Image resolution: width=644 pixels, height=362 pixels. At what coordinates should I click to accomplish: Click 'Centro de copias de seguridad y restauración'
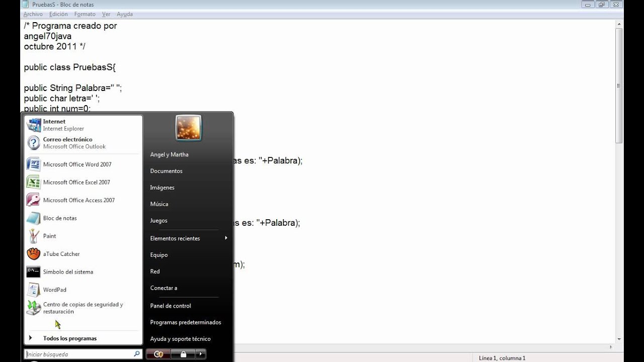pos(83,308)
